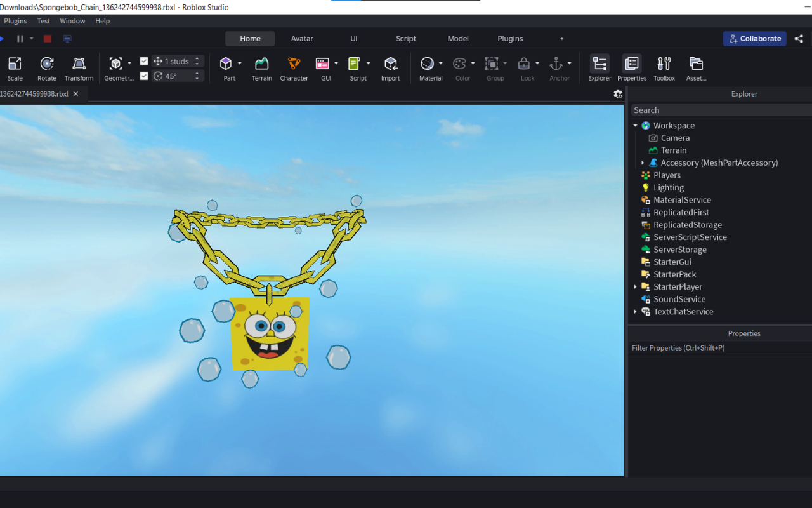Screen dimensions: 812x508
Task: Switch to the UI ribbon tab
Action: 354,39
